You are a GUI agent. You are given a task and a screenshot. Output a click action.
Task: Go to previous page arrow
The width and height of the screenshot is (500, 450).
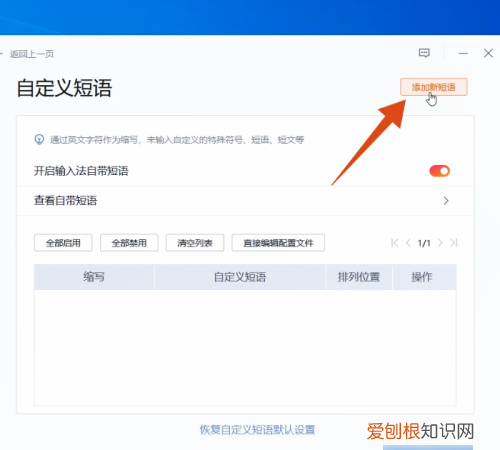tap(408, 243)
